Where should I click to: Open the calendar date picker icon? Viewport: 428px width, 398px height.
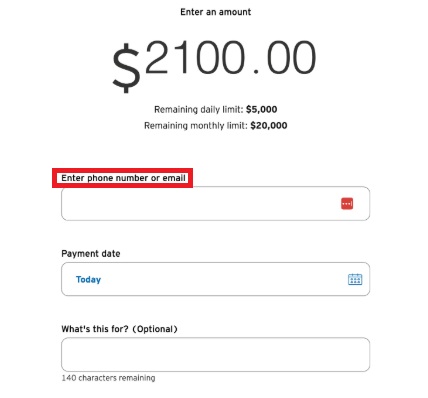pyautogui.click(x=355, y=279)
